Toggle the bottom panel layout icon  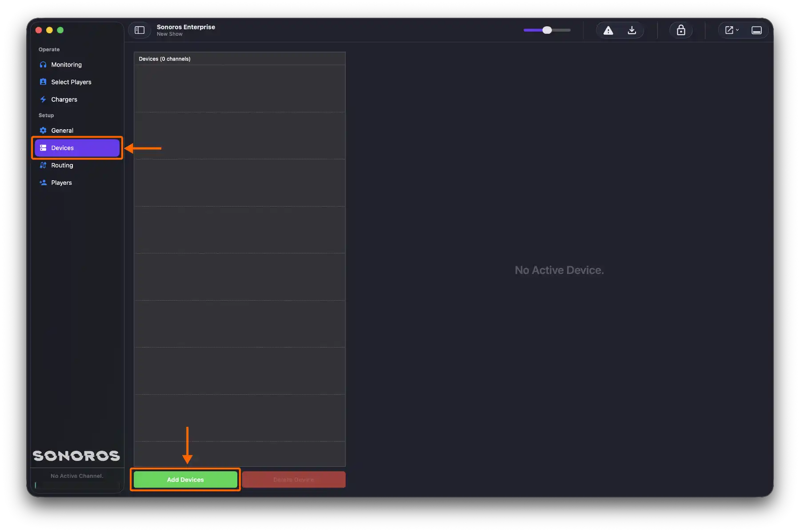point(756,30)
